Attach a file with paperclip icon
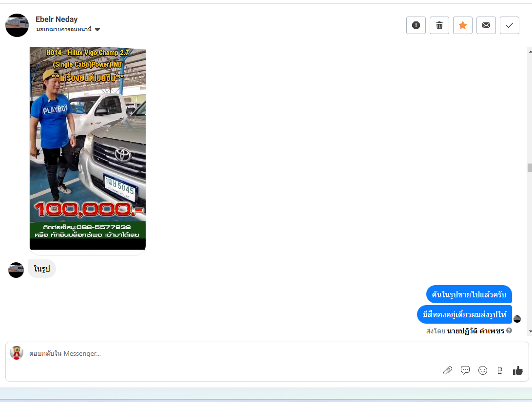The width and height of the screenshot is (532, 402). coord(448,370)
